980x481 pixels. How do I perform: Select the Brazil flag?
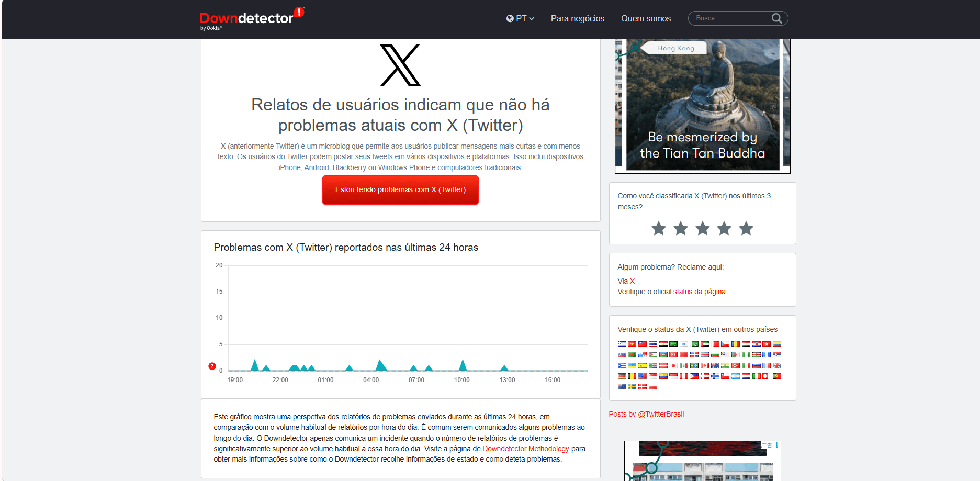(x=694, y=365)
